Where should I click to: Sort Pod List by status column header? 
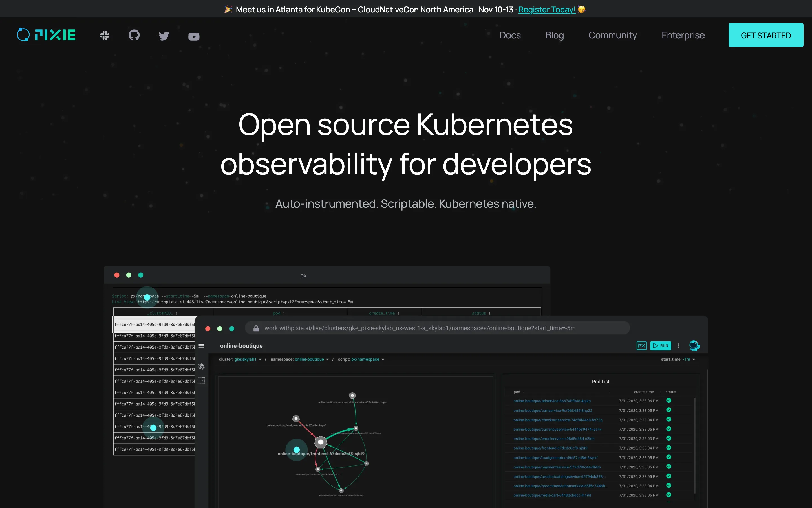point(671,392)
